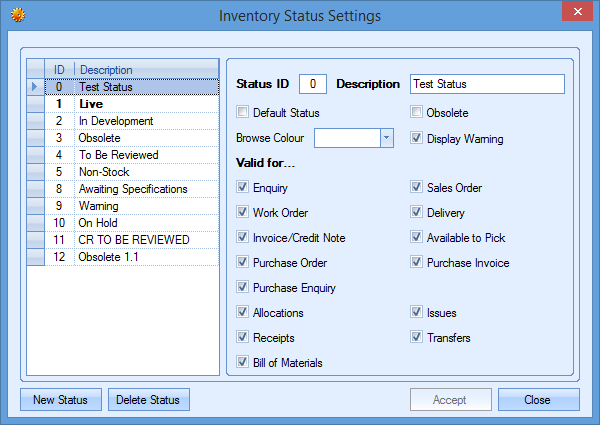
Task: Sort list by Description column header
Action: point(146,70)
